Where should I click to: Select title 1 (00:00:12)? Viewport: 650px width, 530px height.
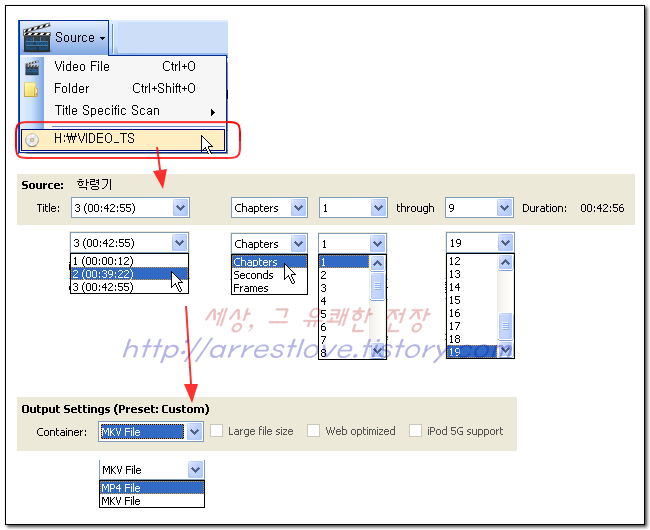pos(129,261)
